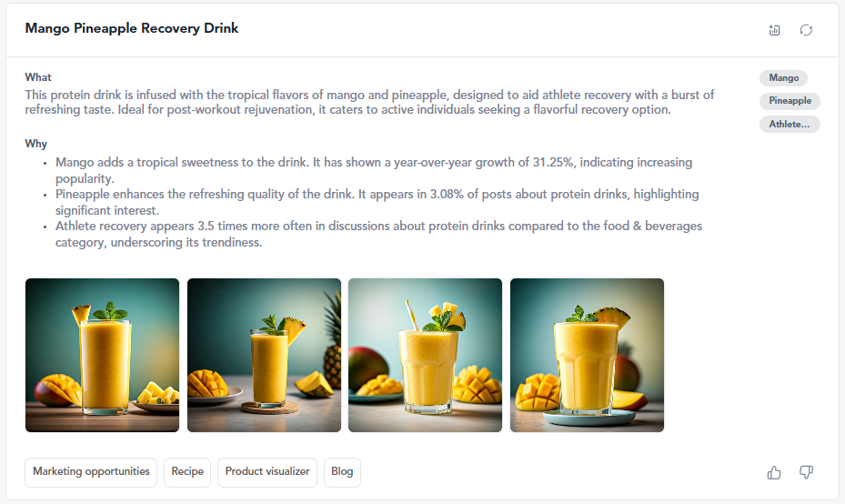Screen dimensions: 845x504
Task: Open third smoothie image with straw
Action: pyautogui.click(x=425, y=355)
